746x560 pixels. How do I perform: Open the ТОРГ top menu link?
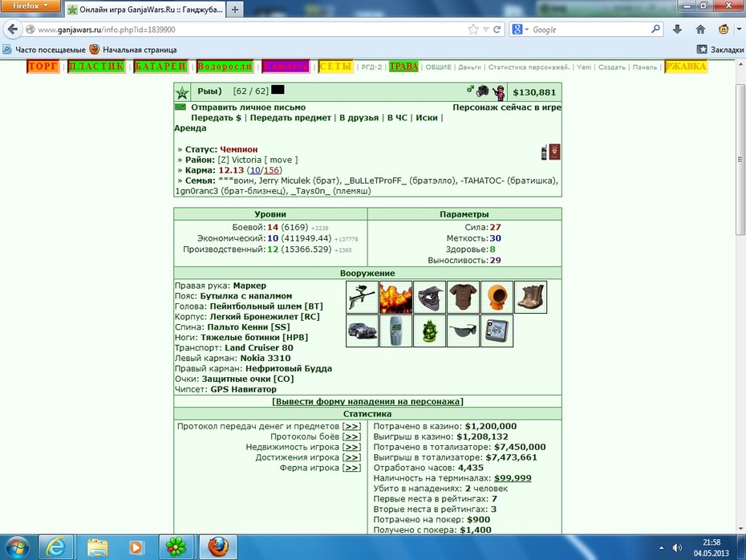[43, 67]
